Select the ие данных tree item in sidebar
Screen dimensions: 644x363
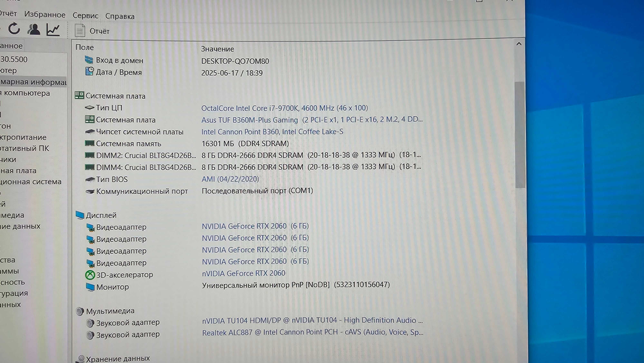[x=20, y=226]
